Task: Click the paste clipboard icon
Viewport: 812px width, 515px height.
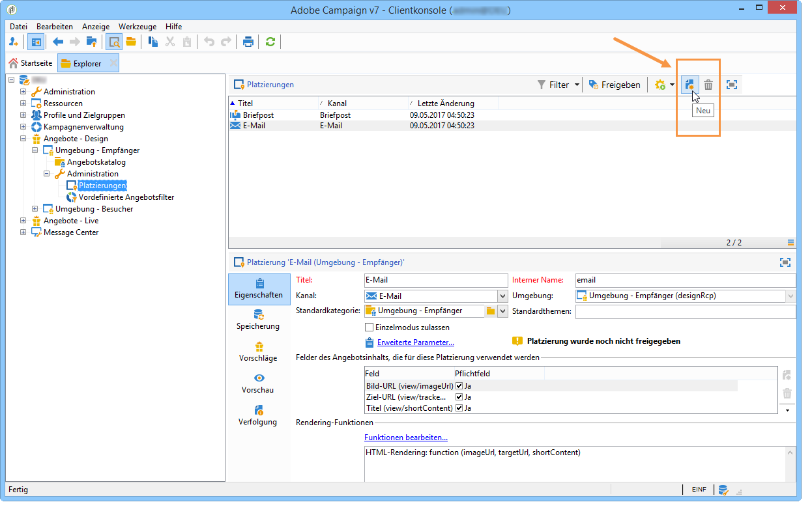Action: click(x=187, y=42)
